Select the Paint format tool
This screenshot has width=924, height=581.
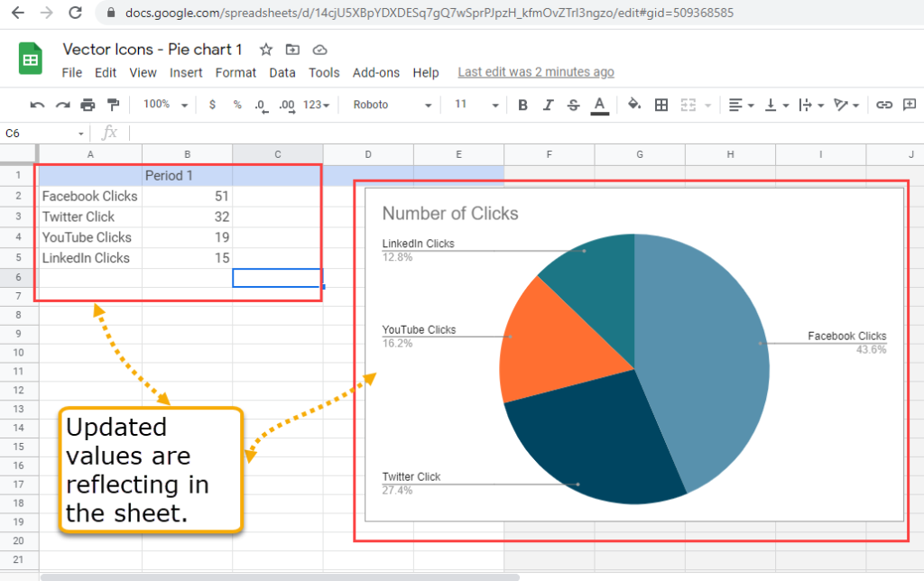113,105
